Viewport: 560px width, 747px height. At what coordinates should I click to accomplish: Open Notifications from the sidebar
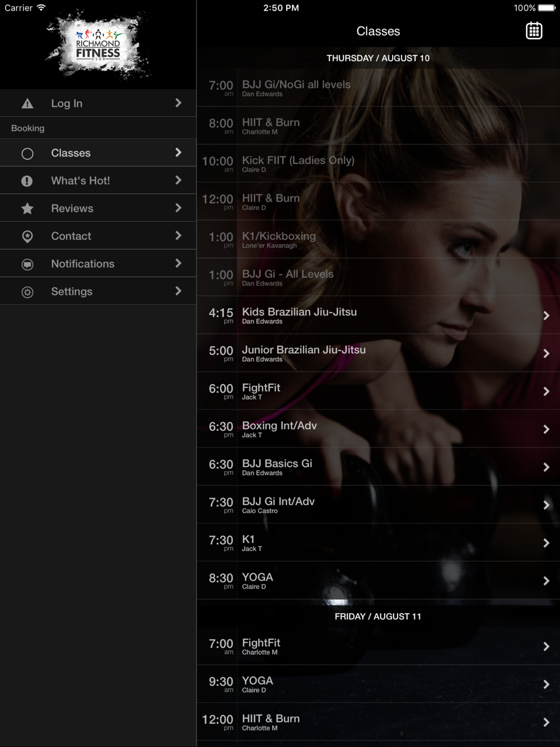tap(98, 264)
